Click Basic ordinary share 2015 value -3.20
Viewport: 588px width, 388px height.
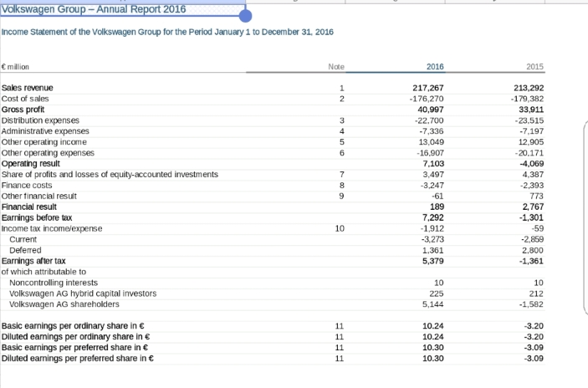pos(534,326)
